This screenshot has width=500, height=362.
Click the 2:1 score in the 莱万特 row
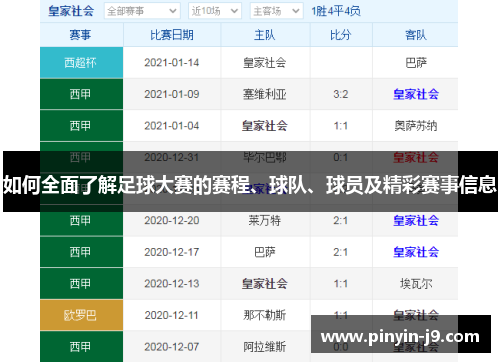pos(341,221)
